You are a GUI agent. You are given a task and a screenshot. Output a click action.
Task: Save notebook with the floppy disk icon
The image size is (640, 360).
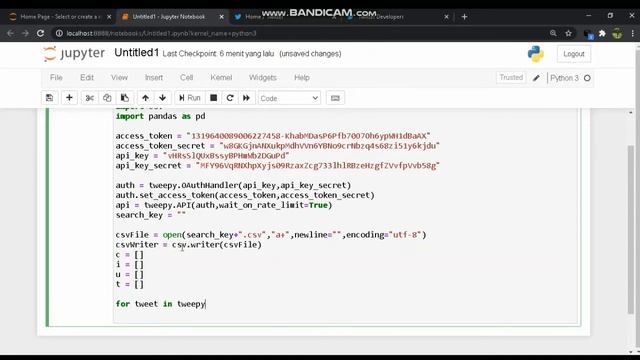coord(49,98)
